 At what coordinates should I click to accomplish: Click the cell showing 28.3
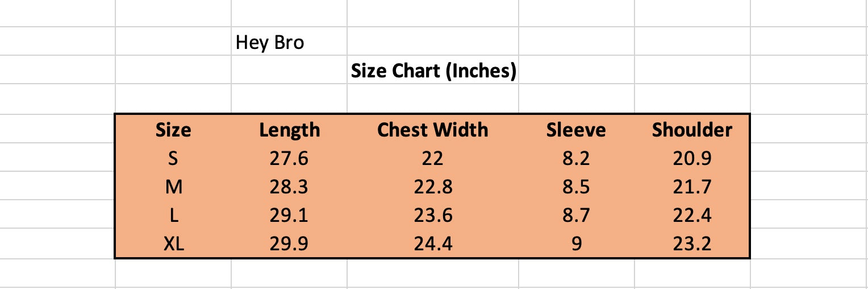point(289,186)
